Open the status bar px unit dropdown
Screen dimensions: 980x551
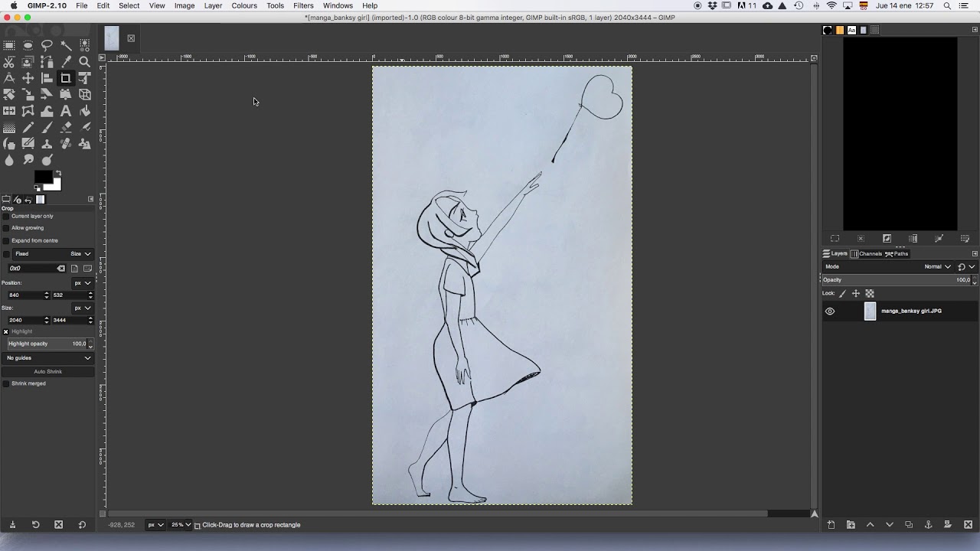coord(155,525)
